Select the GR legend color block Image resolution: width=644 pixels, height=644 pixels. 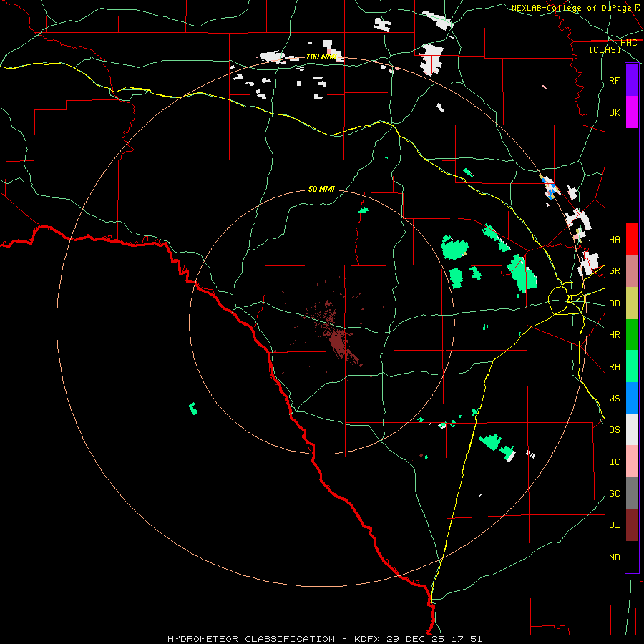(x=632, y=271)
